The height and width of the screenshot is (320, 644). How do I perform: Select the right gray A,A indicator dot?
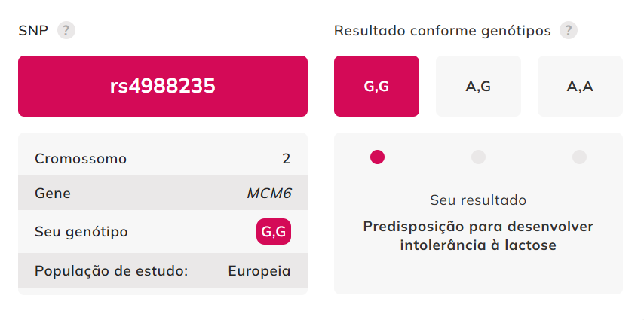(x=579, y=157)
